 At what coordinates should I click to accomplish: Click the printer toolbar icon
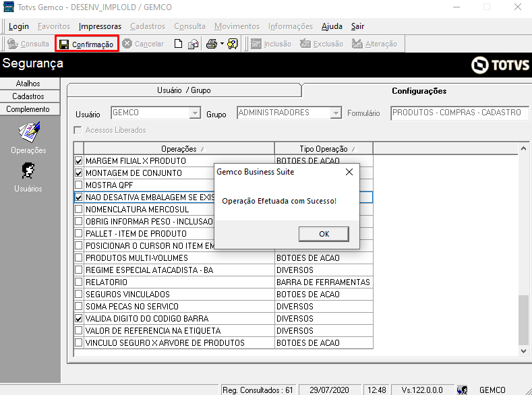[x=212, y=44]
